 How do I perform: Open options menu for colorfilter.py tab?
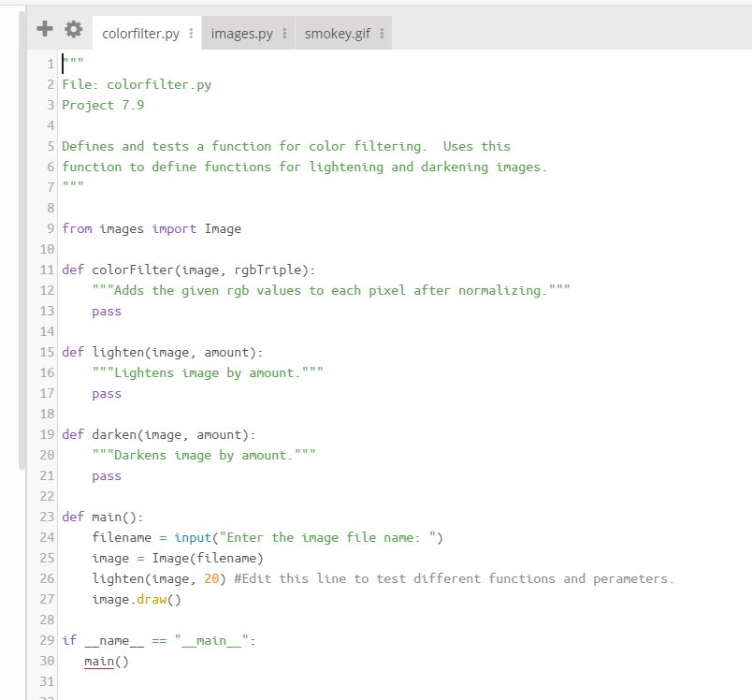point(191,33)
